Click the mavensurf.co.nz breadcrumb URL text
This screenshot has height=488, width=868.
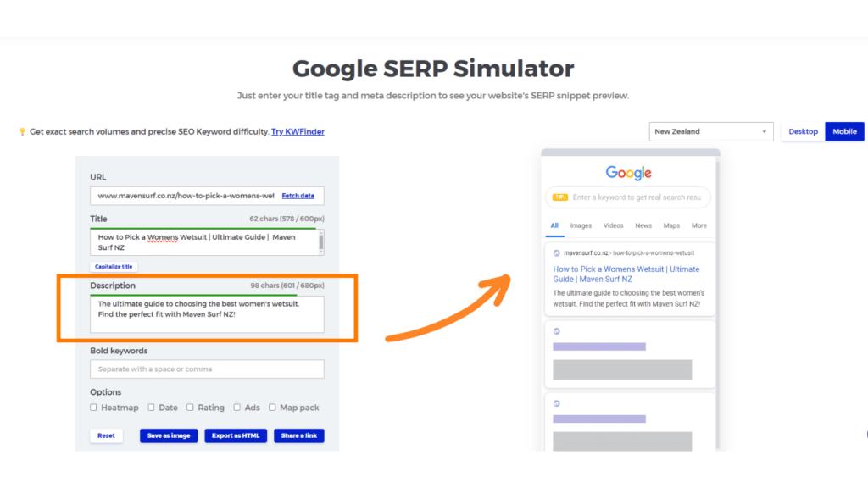(629, 252)
